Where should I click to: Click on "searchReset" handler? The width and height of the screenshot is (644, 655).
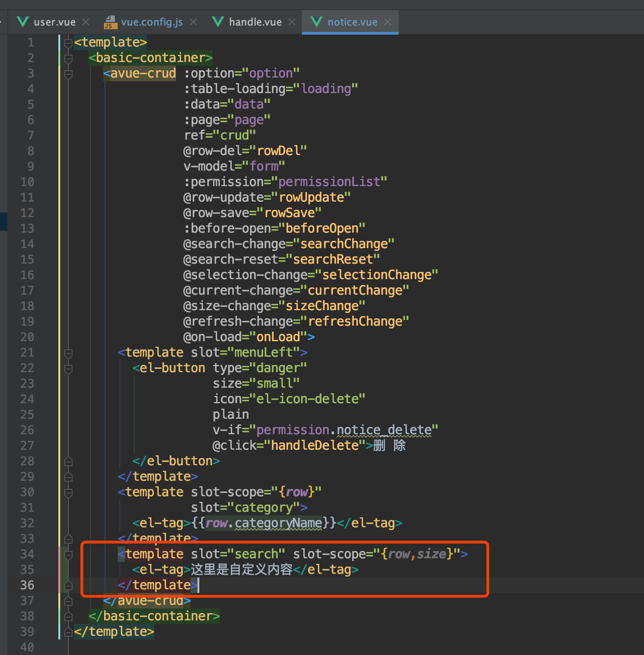pyautogui.click(x=333, y=260)
